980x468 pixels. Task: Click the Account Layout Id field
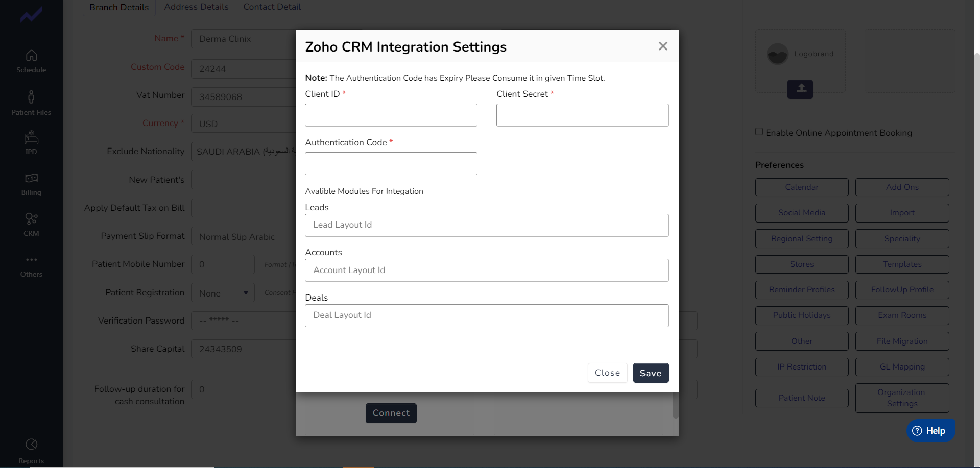pos(487,270)
